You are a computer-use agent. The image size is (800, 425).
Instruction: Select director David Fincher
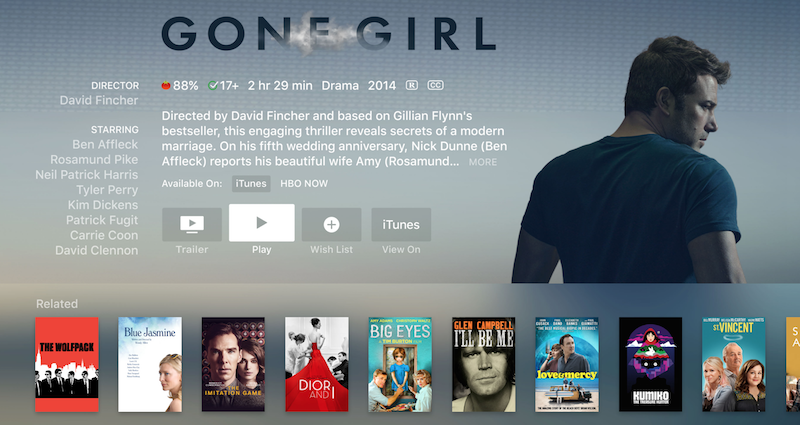click(x=99, y=101)
